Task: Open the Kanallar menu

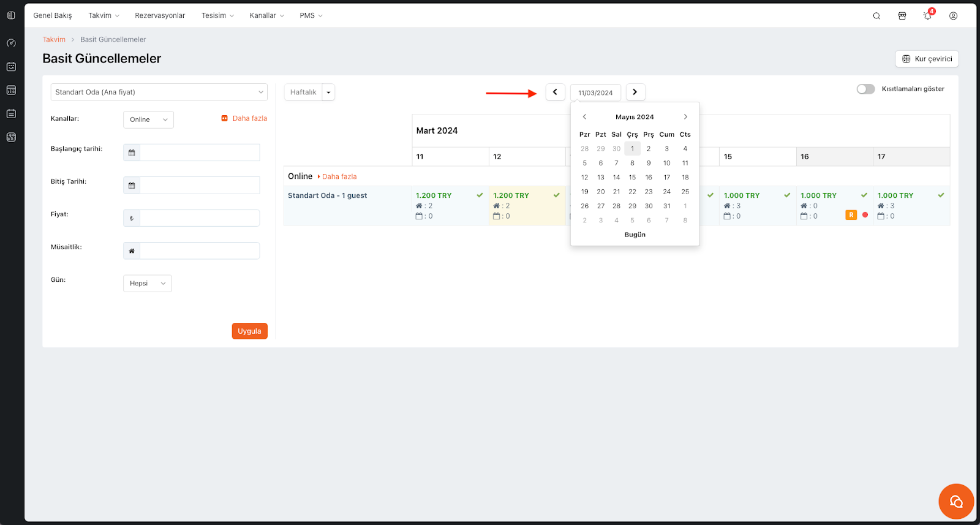Action: [266, 15]
